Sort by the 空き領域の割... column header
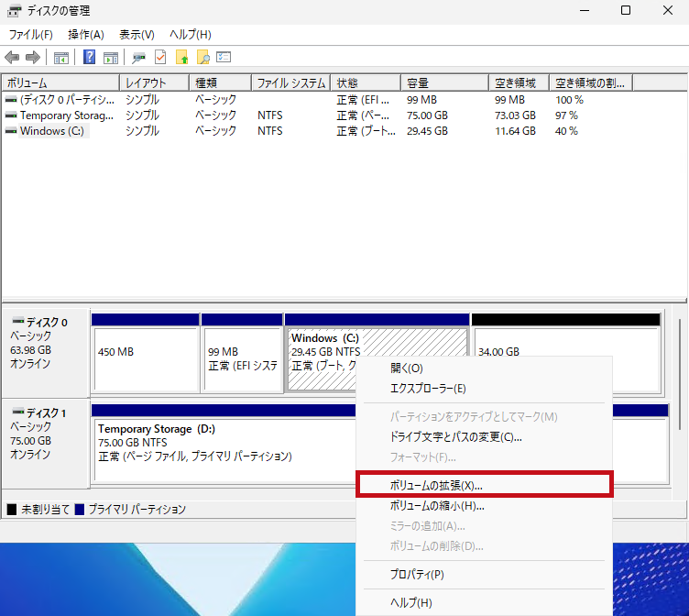Image resolution: width=689 pixels, height=616 pixels. 591,82
